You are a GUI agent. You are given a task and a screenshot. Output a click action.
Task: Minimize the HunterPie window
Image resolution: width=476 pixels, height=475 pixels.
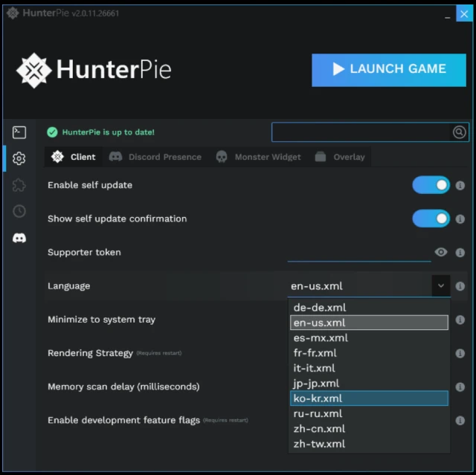(x=447, y=14)
